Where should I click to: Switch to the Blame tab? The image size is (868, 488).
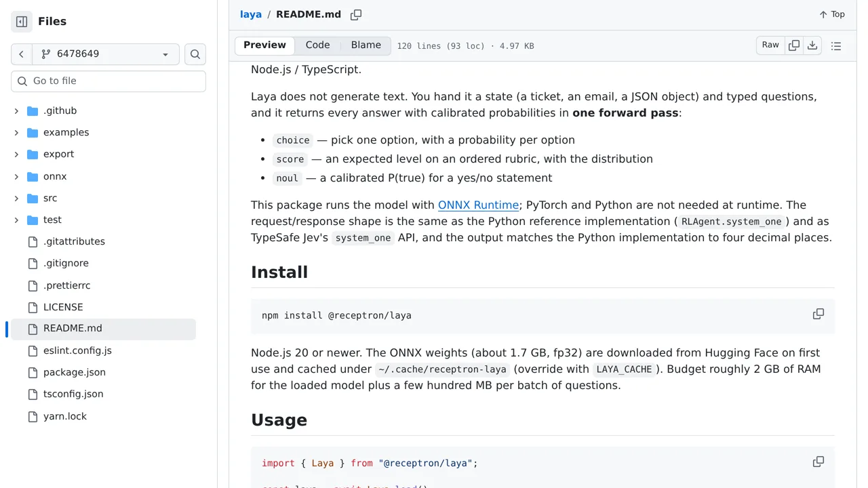pyautogui.click(x=366, y=45)
